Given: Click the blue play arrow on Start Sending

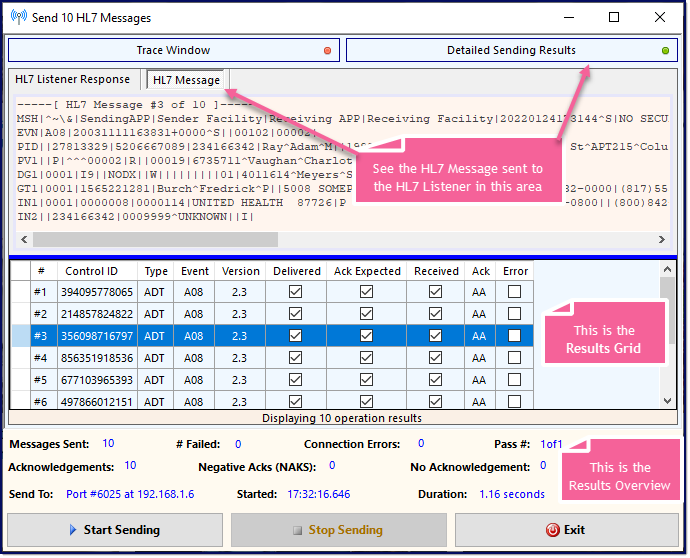Looking at the screenshot, I should 73,530.
